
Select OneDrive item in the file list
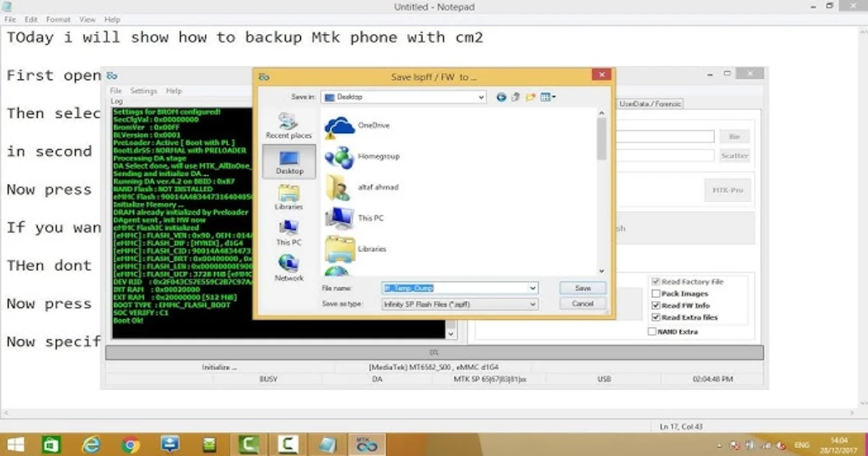tap(357, 126)
